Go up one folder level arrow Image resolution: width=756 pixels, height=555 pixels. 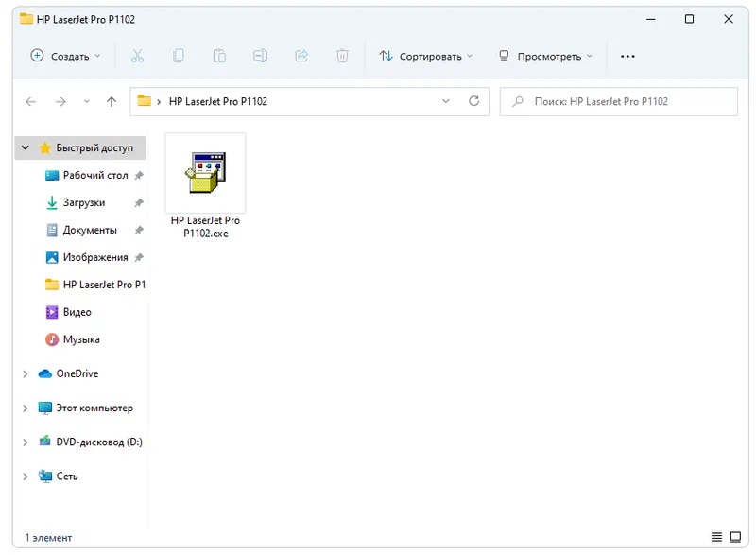pos(112,102)
